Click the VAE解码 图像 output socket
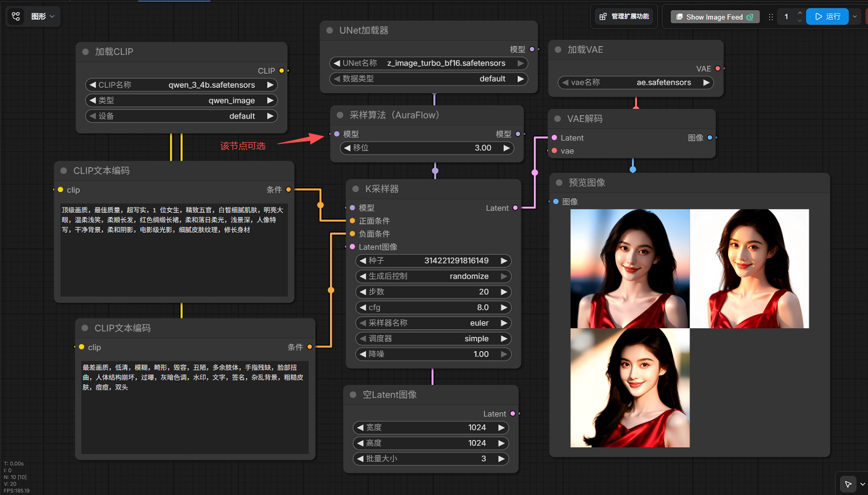This screenshot has width=868, height=495. tap(710, 138)
